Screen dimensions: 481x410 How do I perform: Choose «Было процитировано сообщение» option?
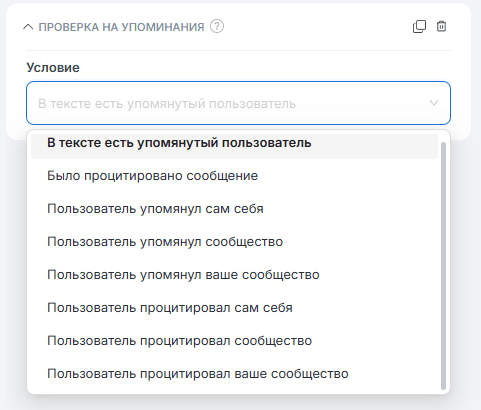234,176
